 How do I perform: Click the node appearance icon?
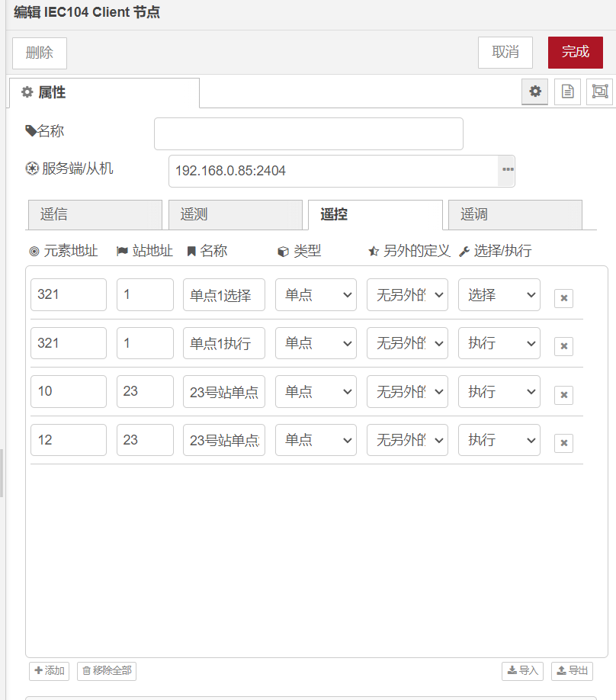(x=599, y=92)
